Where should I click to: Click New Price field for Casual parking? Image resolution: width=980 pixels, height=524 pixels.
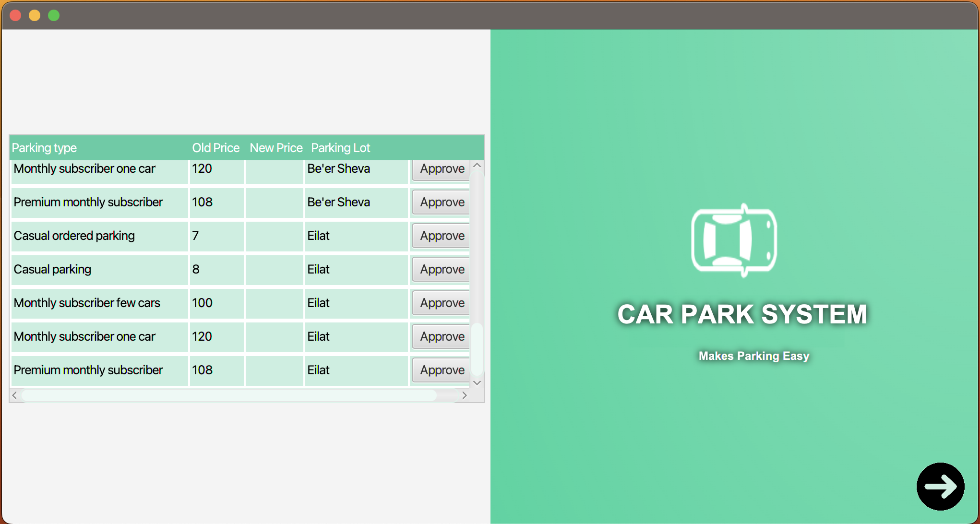click(x=274, y=269)
